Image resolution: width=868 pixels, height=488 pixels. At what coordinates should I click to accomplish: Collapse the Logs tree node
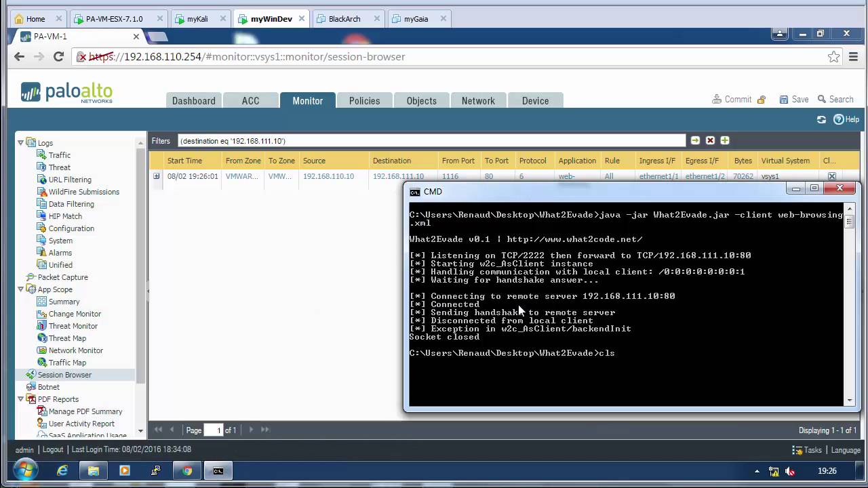[x=20, y=142]
